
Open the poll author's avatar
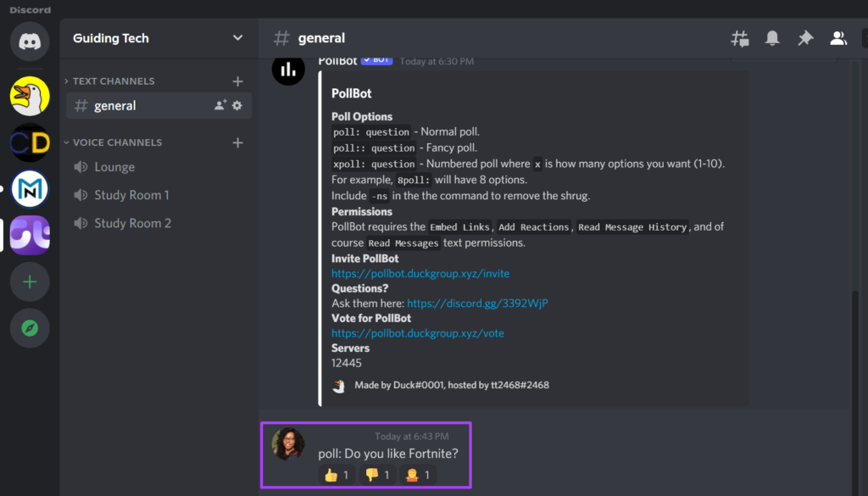(x=288, y=444)
